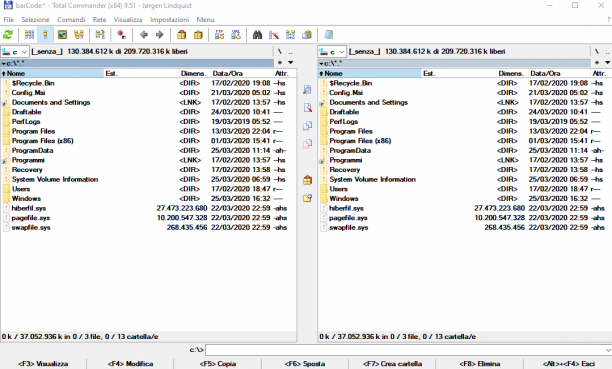Click the Copy files icon in middle bar
This screenshot has width=612, height=369.
(x=307, y=126)
